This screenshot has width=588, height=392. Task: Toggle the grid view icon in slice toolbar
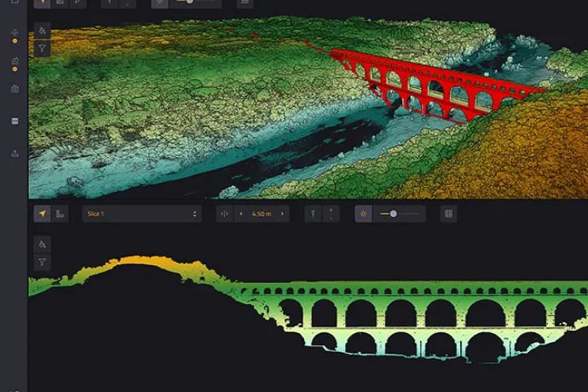[448, 214]
